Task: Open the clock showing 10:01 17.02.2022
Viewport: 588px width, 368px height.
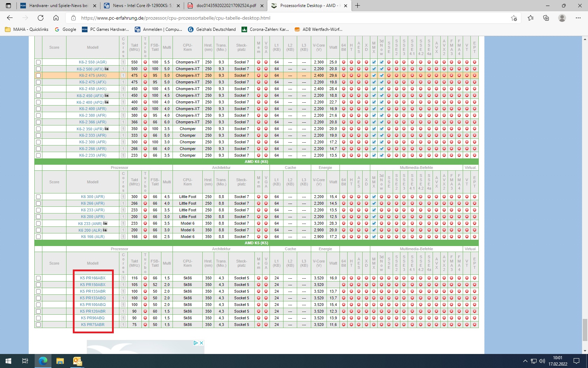Action: (x=558, y=361)
